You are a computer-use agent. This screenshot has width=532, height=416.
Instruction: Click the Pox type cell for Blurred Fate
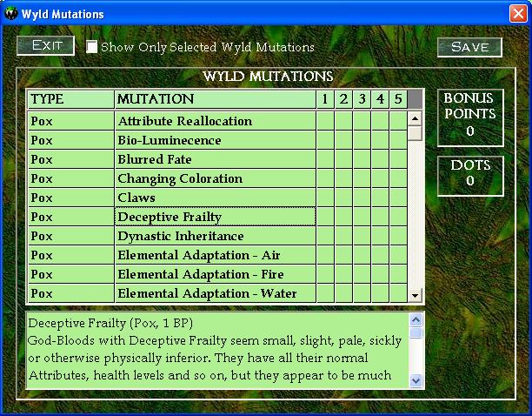[x=71, y=159]
